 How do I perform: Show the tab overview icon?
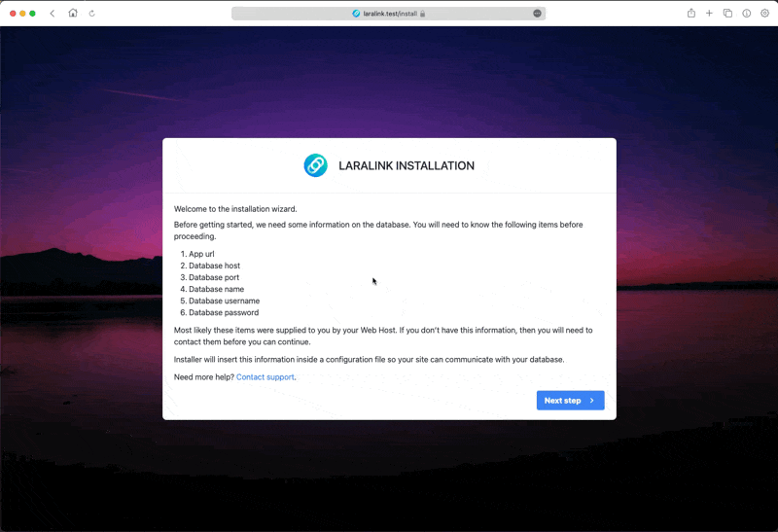727,14
